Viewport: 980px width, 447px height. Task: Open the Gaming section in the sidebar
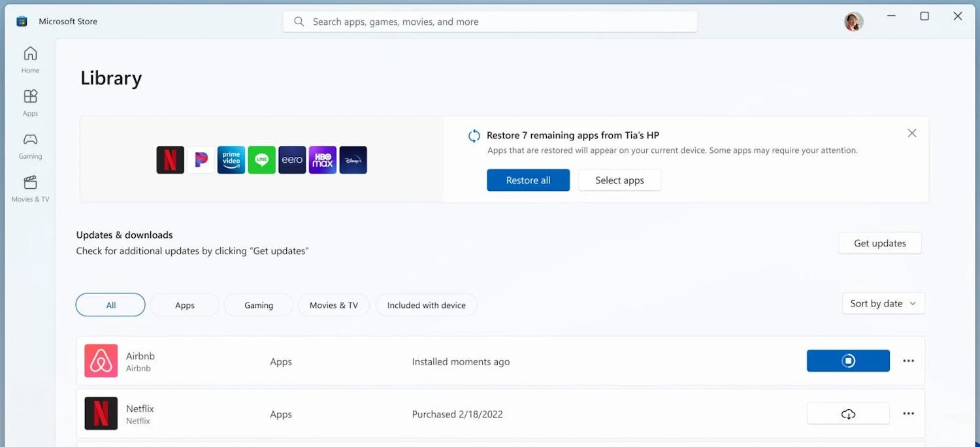coord(29,145)
